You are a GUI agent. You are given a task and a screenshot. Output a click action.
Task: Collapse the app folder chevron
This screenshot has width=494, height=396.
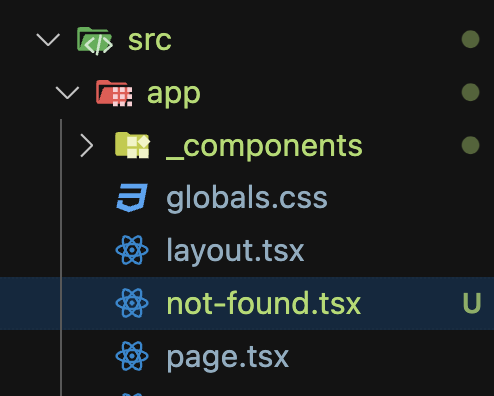tap(67, 92)
